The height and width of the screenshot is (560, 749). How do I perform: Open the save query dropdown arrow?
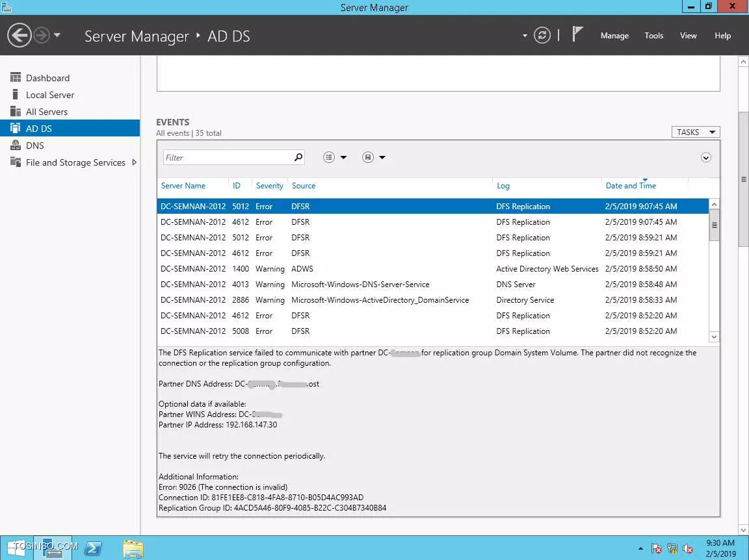pyautogui.click(x=382, y=158)
